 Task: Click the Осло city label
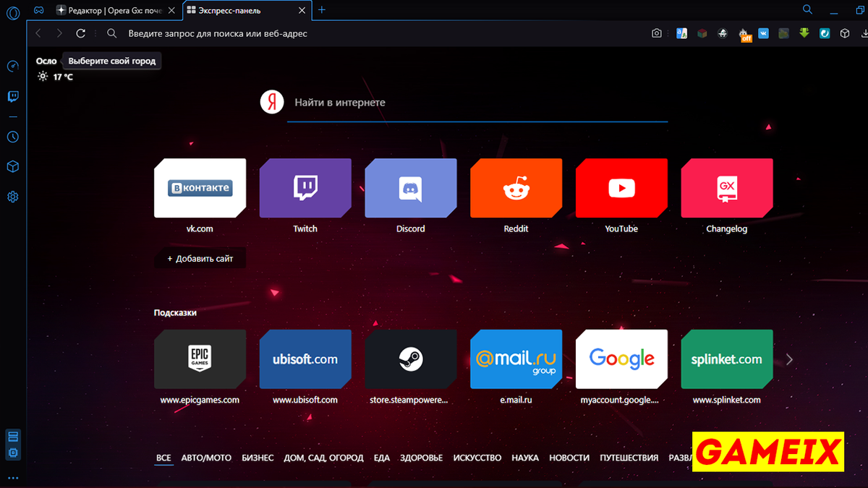tap(46, 61)
